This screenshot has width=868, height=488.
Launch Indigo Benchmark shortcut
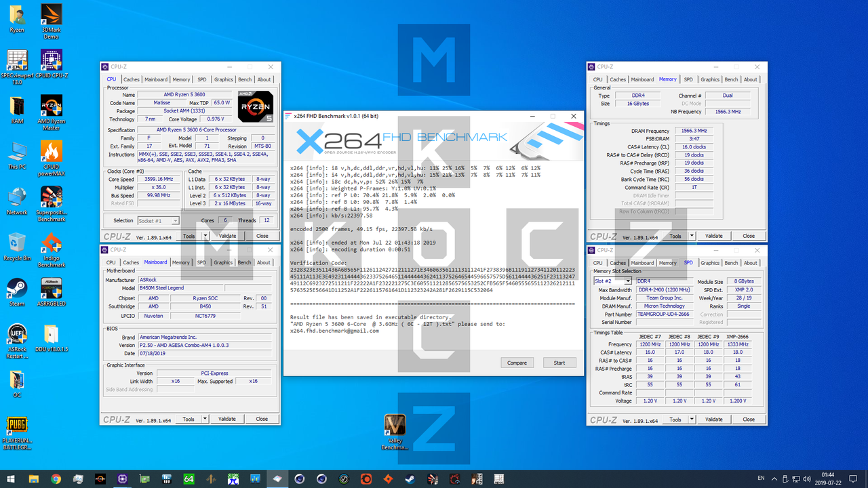click(52, 250)
